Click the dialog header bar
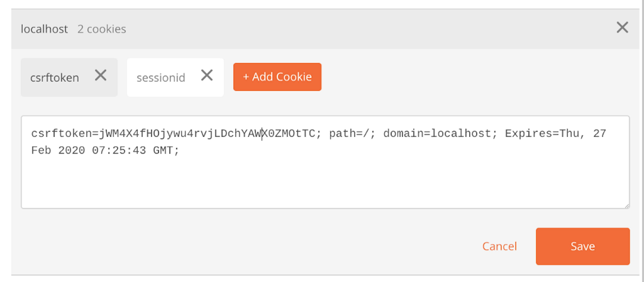The image size is (644, 282). coord(322,29)
